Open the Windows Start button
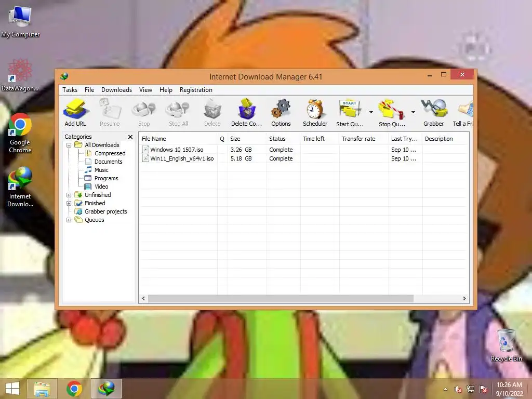 (12, 389)
